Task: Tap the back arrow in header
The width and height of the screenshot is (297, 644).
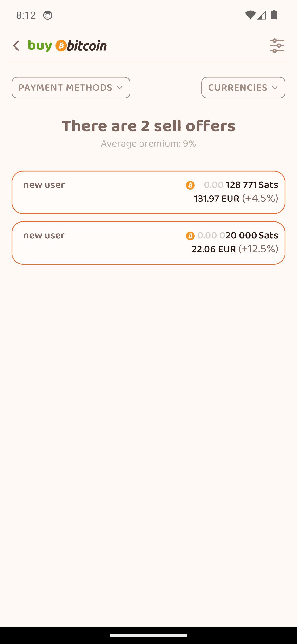Action: (x=16, y=46)
